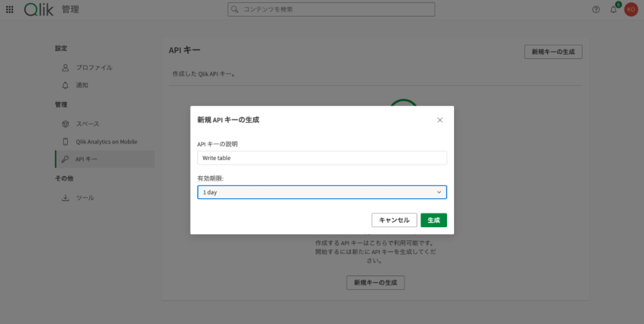The height and width of the screenshot is (324, 644).
Task: Open the help question mark icon
Action: click(x=596, y=9)
